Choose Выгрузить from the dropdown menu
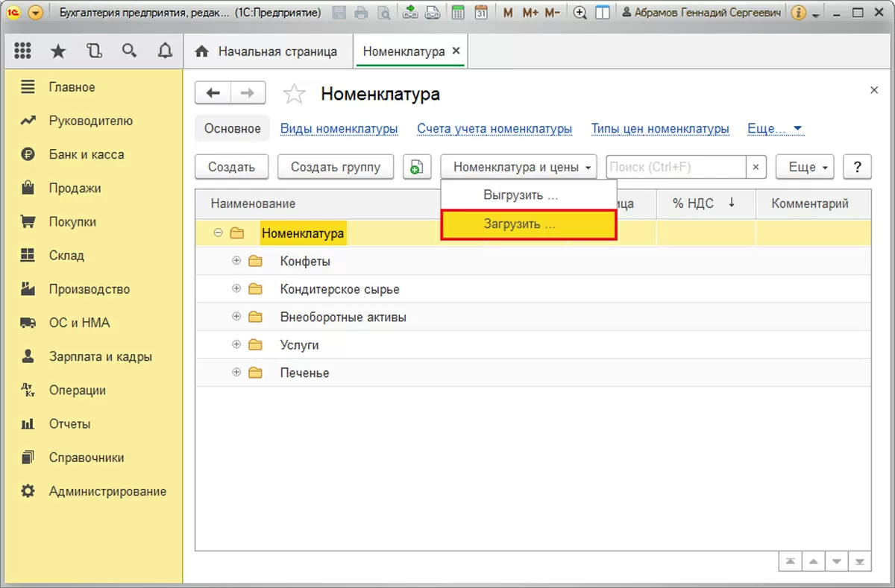Viewport: 895px width, 588px height. tap(520, 195)
